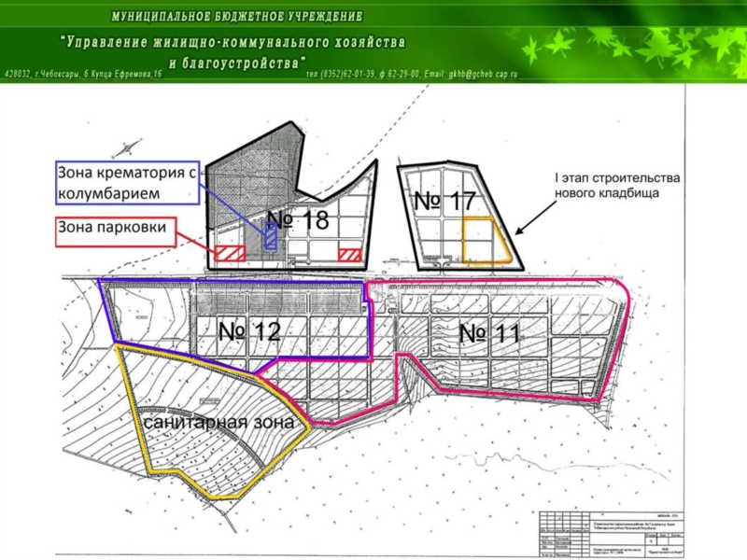Screen dimensions: 747x560
Task: Select the right red hatched parking rectangle
Action: tap(350, 255)
